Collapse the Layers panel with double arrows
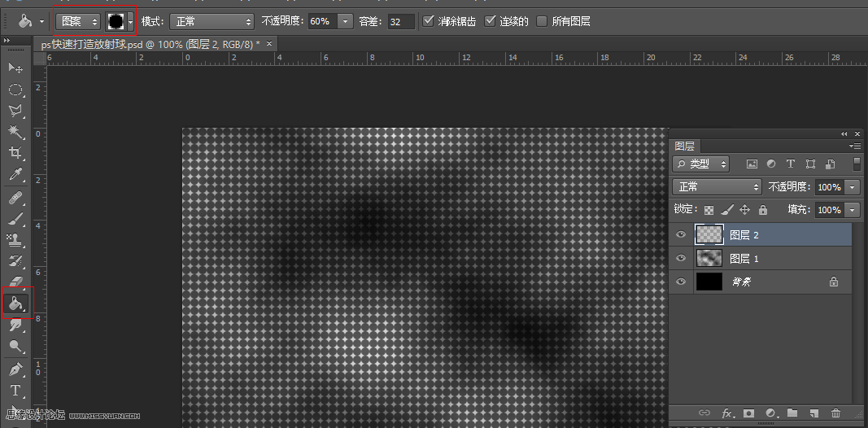 coord(844,133)
